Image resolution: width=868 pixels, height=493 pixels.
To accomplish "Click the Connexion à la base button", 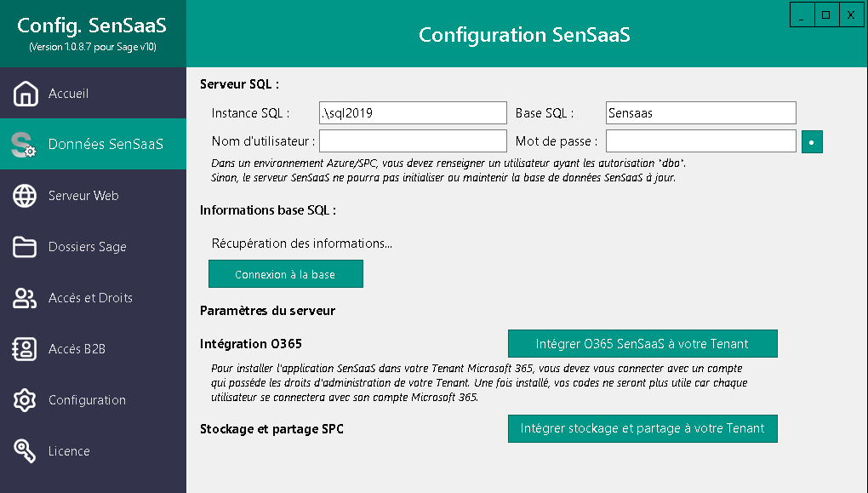I will click(286, 273).
